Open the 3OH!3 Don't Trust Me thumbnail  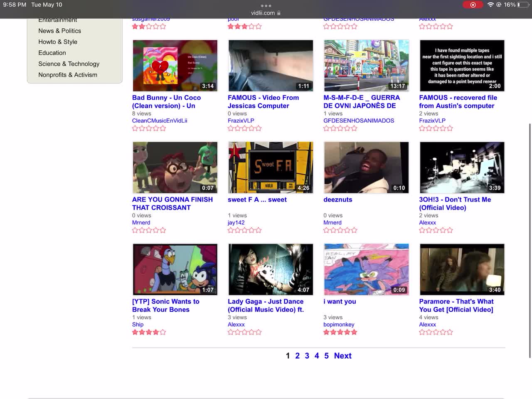pos(462,167)
